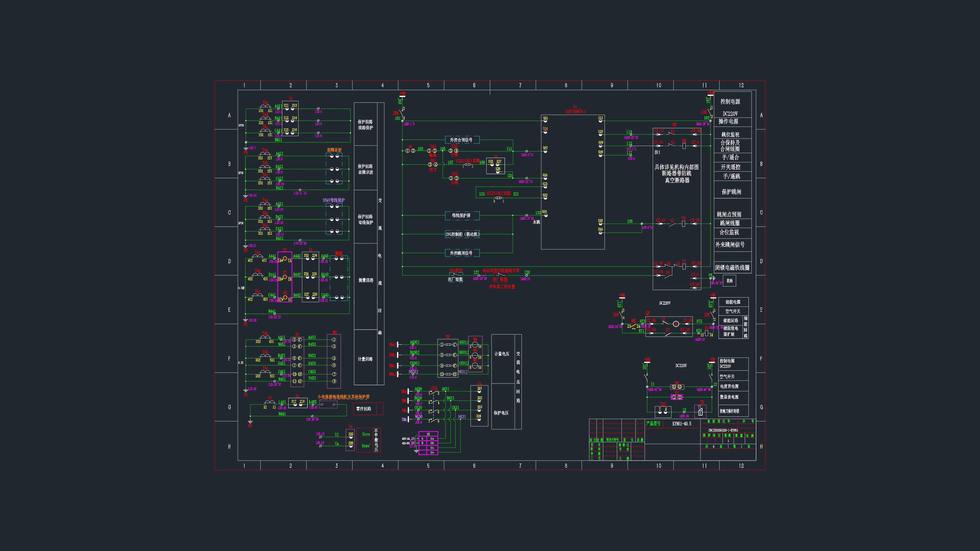Click the 断路器带防跳 text

coord(676,173)
